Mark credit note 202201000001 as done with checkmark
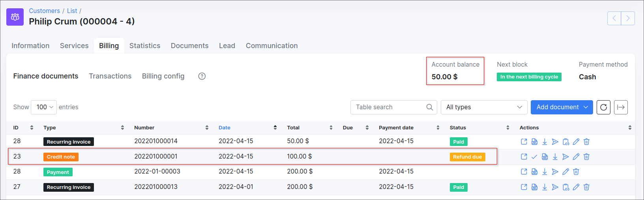This screenshot has height=200, width=644. pos(534,157)
